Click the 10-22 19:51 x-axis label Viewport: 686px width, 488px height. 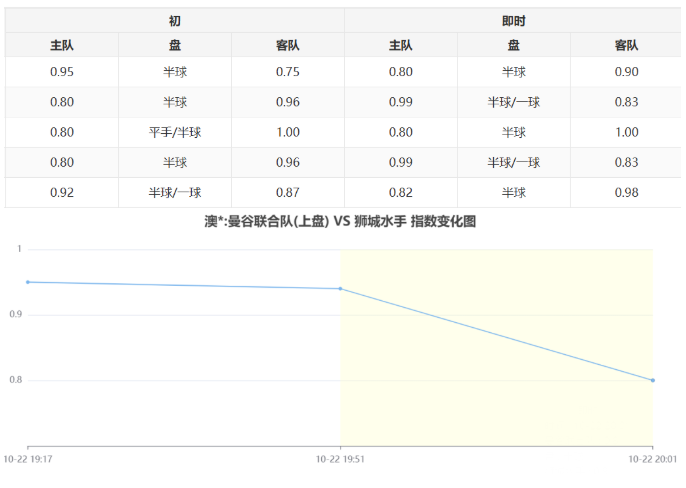(341, 459)
